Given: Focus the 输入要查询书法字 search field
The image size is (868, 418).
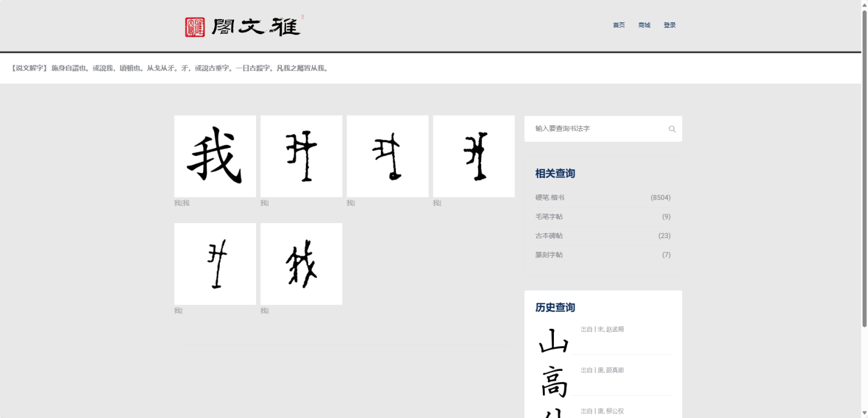Looking at the screenshot, I should [597, 129].
